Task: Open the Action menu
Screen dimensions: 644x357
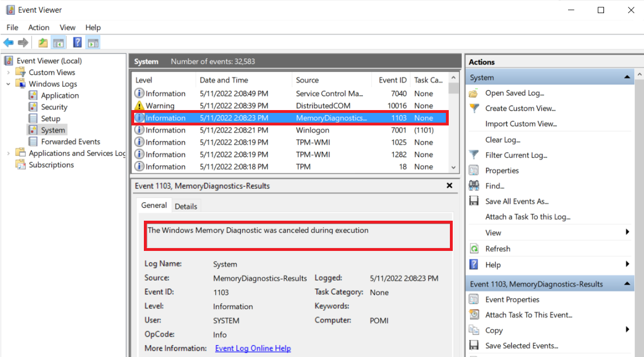Action: 39,27
